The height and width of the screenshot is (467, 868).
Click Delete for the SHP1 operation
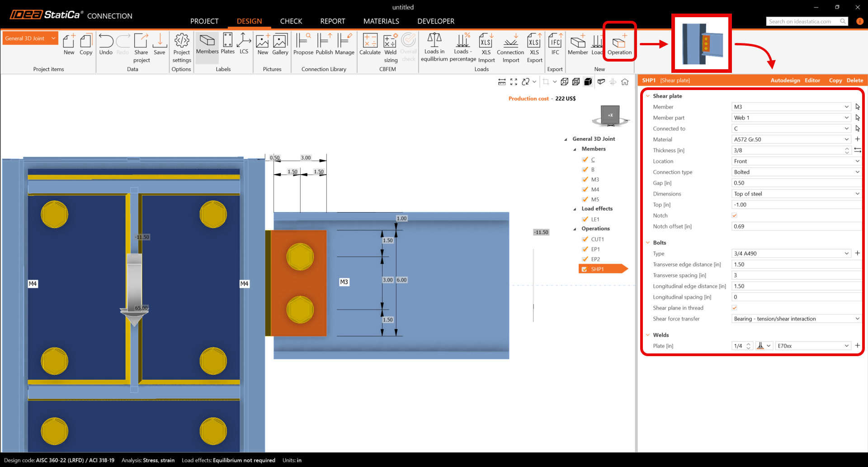point(854,81)
